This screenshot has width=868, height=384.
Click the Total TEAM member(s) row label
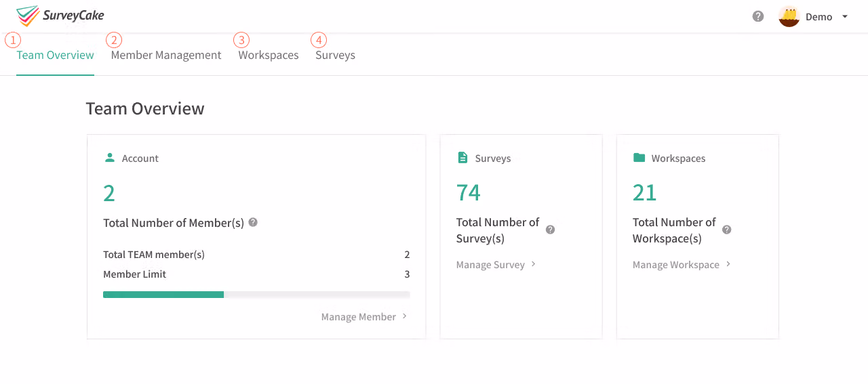154,255
